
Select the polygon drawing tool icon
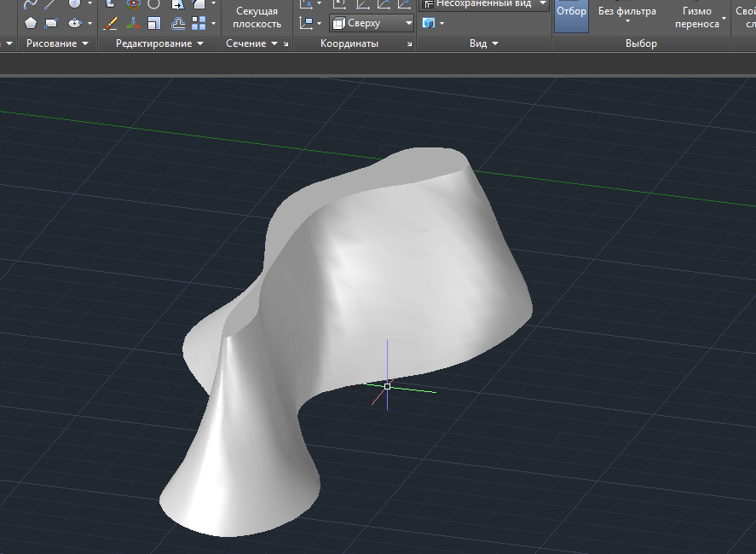coord(31,23)
